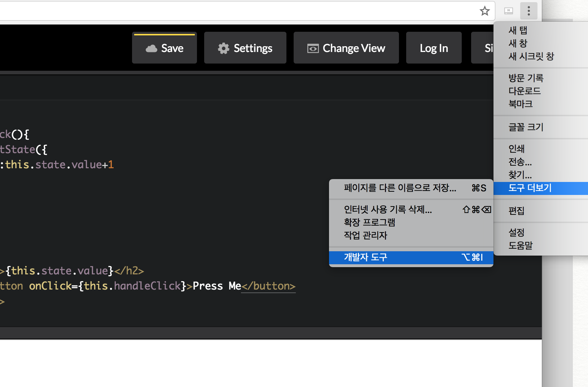The width and height of the screenshot is (588, 387).
Task: Open the Chrome three-dot menu icon
Action: pos(529,11)
